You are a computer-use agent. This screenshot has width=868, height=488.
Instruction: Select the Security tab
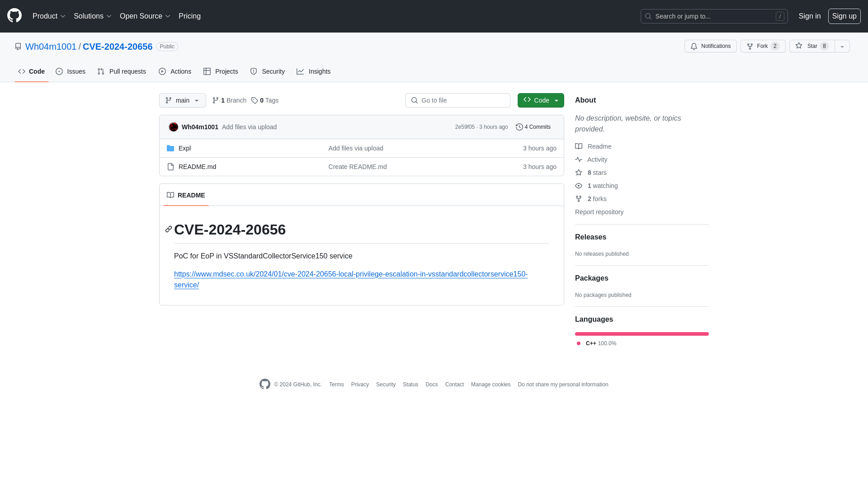pos(268,71)
